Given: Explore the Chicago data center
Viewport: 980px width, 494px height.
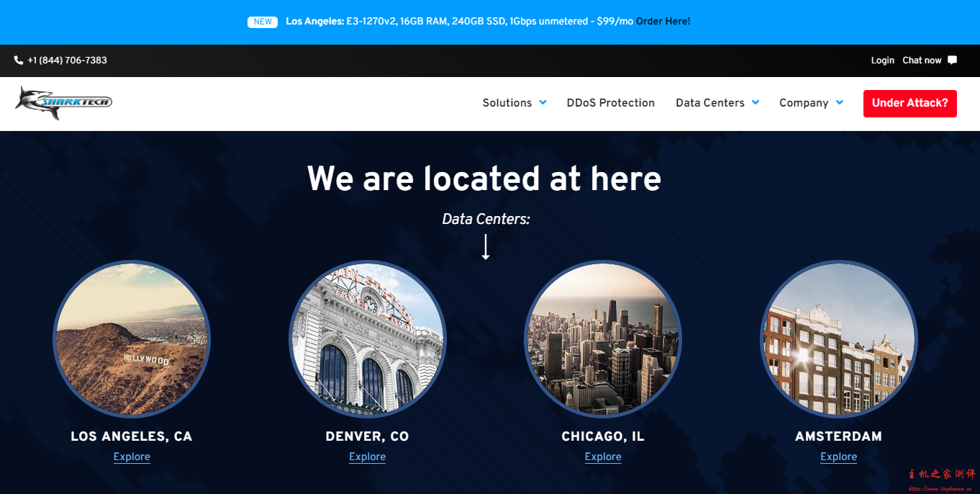Looking at the screenshot, I should click(x=603, y=457).
